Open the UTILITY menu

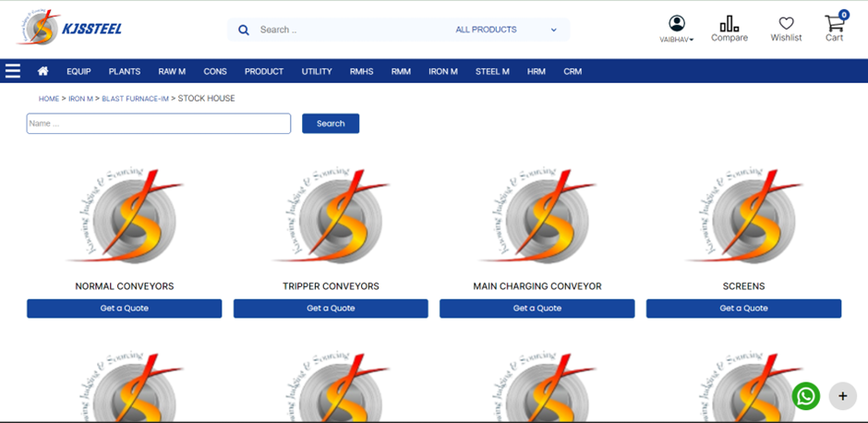coord(317,71)
